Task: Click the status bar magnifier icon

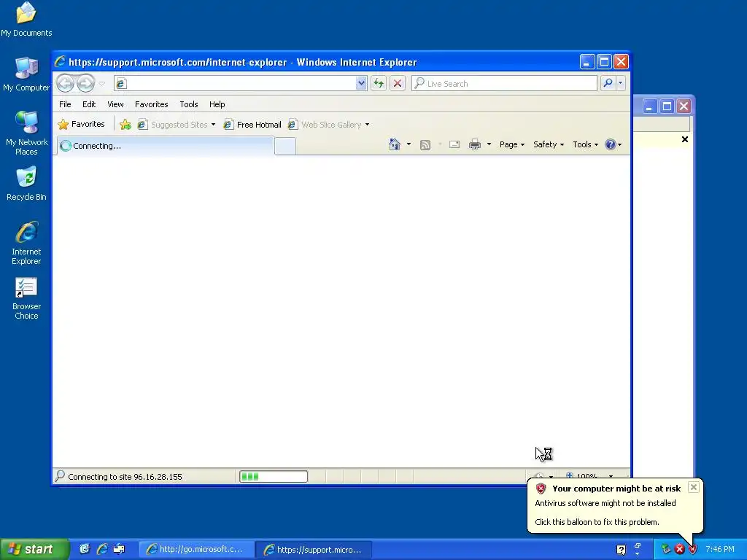Action: tap(60, 475)
